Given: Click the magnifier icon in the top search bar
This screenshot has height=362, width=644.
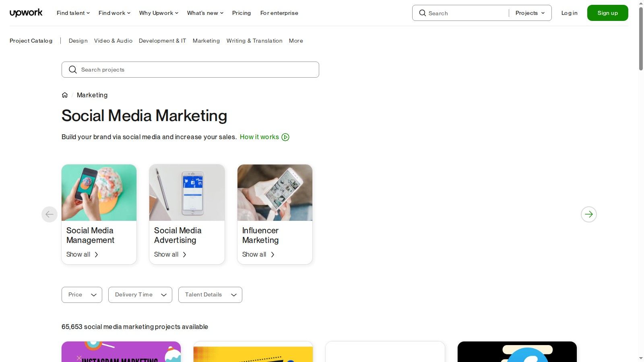Looking at the screenshot, I should [x=422, y=13].
